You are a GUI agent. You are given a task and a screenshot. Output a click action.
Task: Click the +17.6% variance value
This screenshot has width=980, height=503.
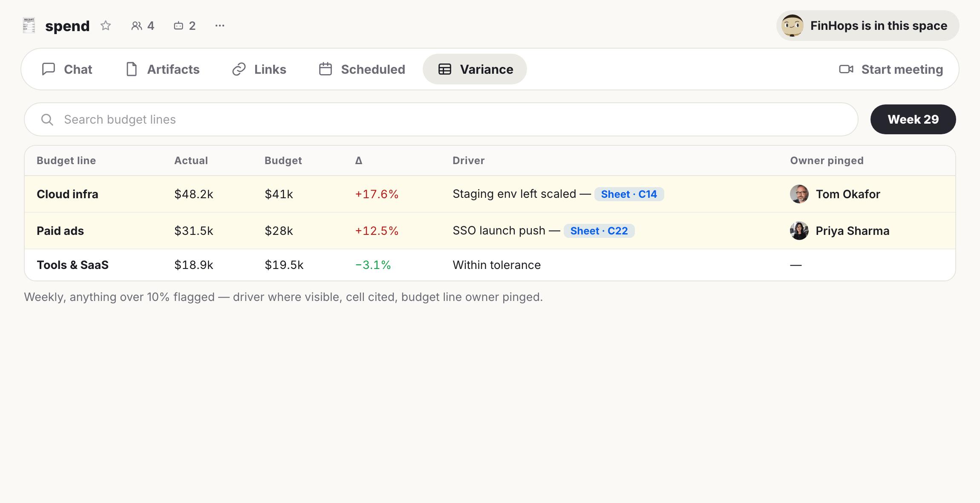pos(377,194)
